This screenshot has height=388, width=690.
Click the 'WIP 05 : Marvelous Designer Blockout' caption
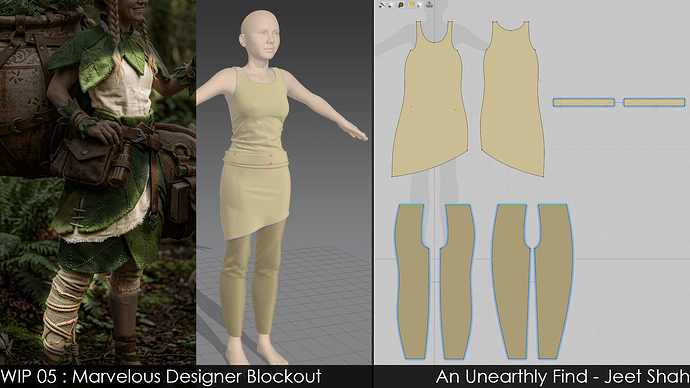click(x=161, y=377)
